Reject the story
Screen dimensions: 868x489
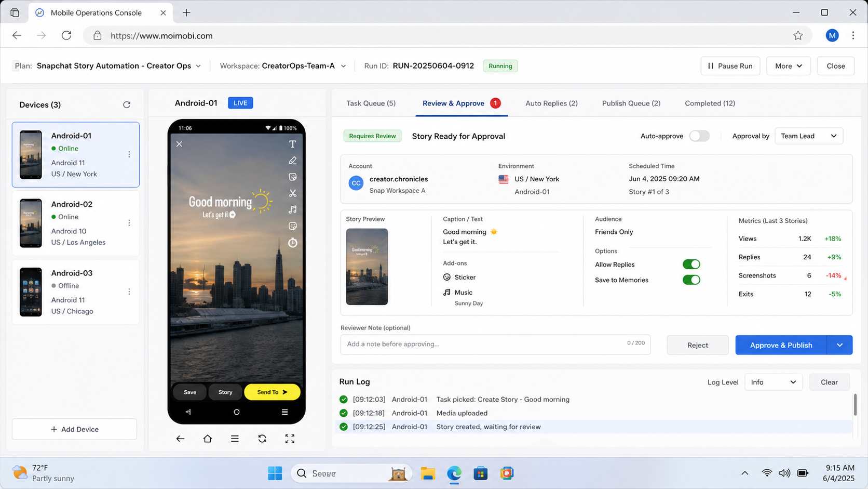pos(698,345)
